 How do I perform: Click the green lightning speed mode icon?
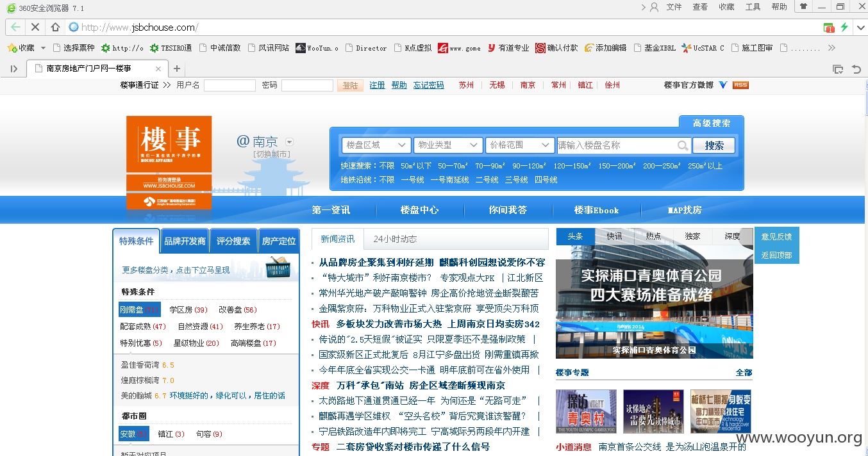(845, 28)
